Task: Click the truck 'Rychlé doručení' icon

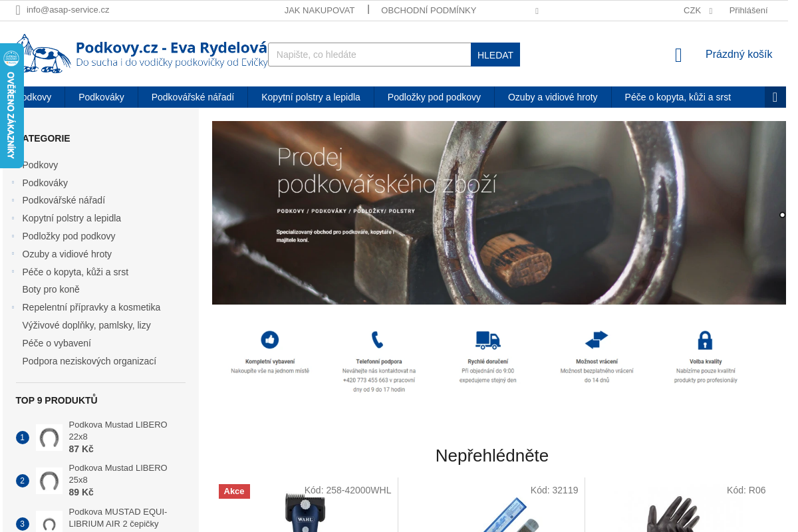Action: [487, 340]
